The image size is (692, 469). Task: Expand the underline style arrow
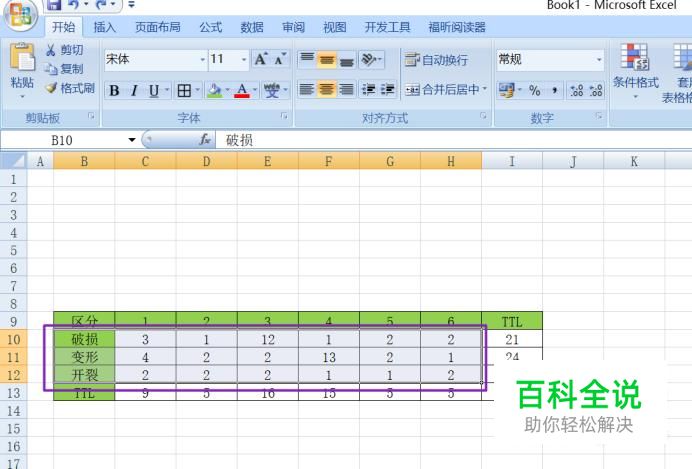pos(167,91)
